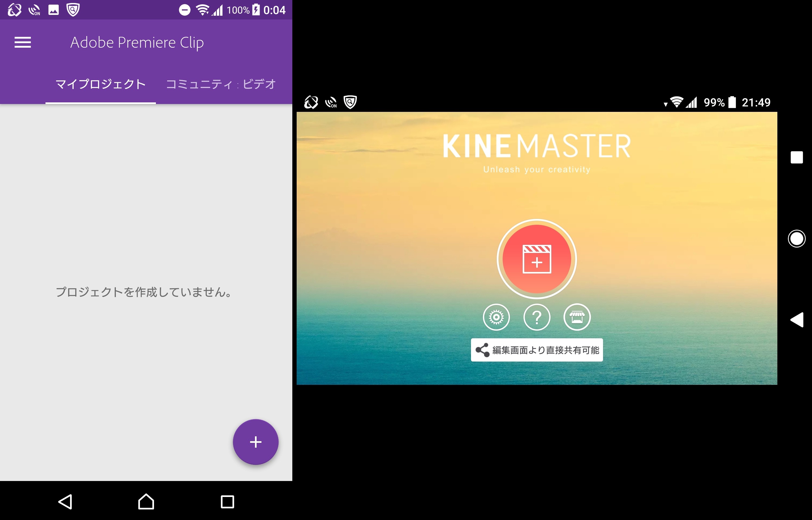Open recent apps square on left phone
Viewport: 812px width, 520px height.
click(227, 502)
